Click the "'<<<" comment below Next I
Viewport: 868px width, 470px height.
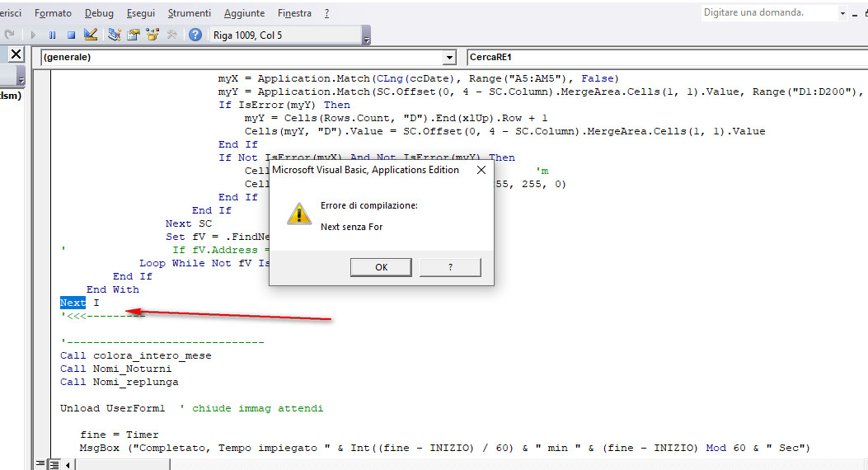click(102, 316)
